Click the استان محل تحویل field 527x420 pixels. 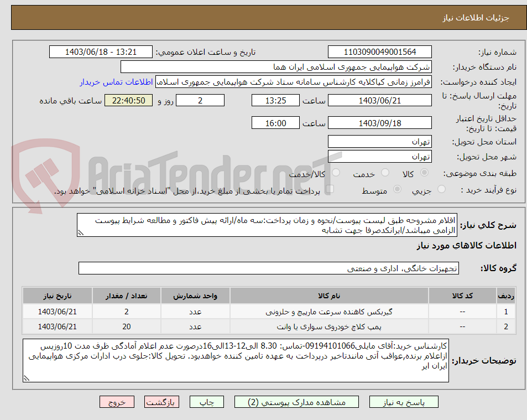[380, 142]
